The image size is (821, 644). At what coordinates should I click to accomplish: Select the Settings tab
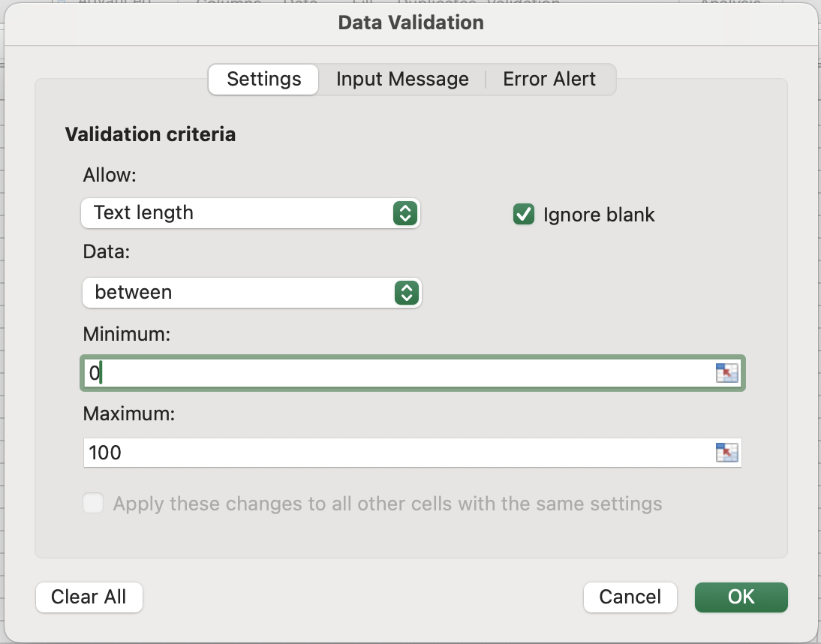click(x=264, y=80)
